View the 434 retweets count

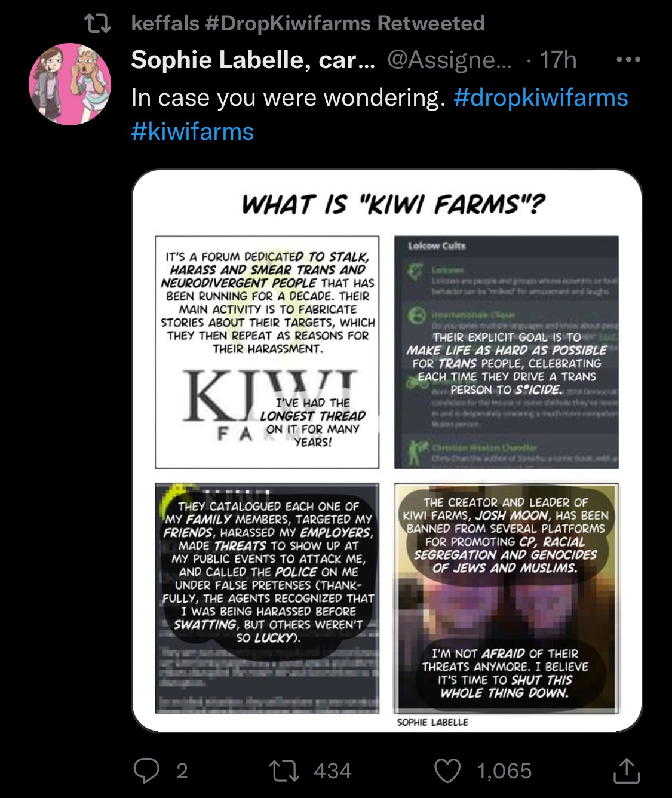pyautogui.click(x=332, y=771)
